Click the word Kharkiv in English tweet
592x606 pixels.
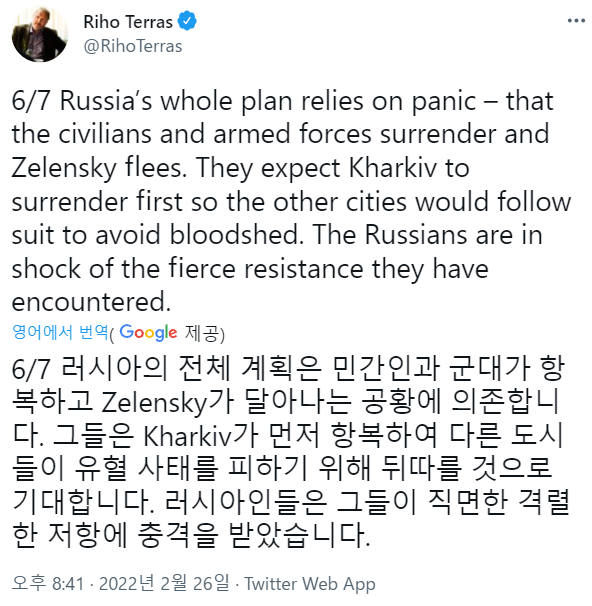point(393,168)
